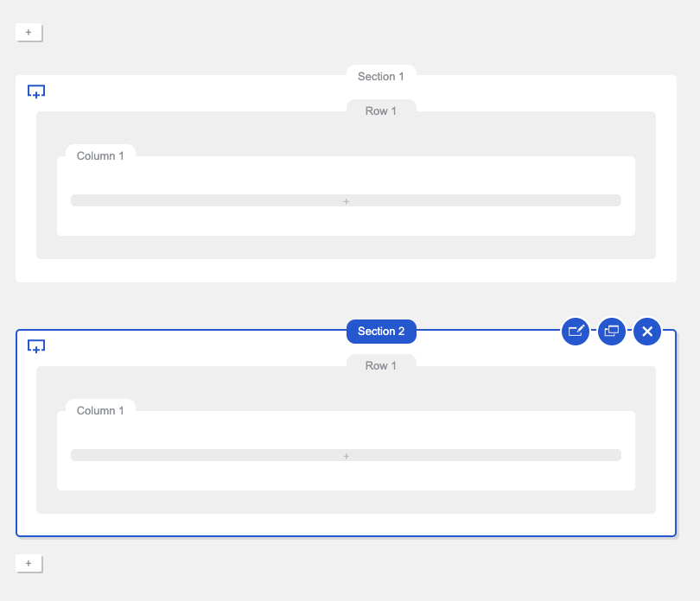Select the Row 1 tab in Section 2

click(381, 365)
